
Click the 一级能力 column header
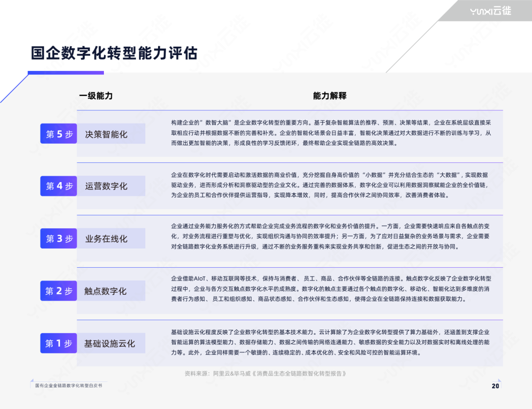[96, 95]
